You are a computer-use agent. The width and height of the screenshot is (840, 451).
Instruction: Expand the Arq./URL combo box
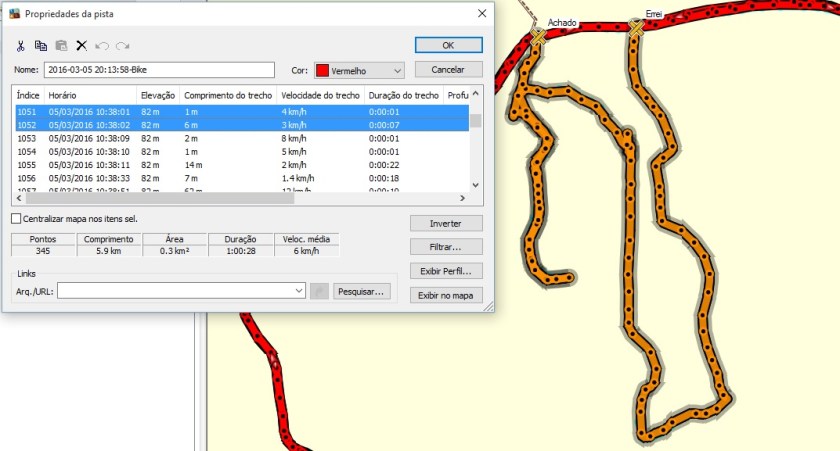299,291
